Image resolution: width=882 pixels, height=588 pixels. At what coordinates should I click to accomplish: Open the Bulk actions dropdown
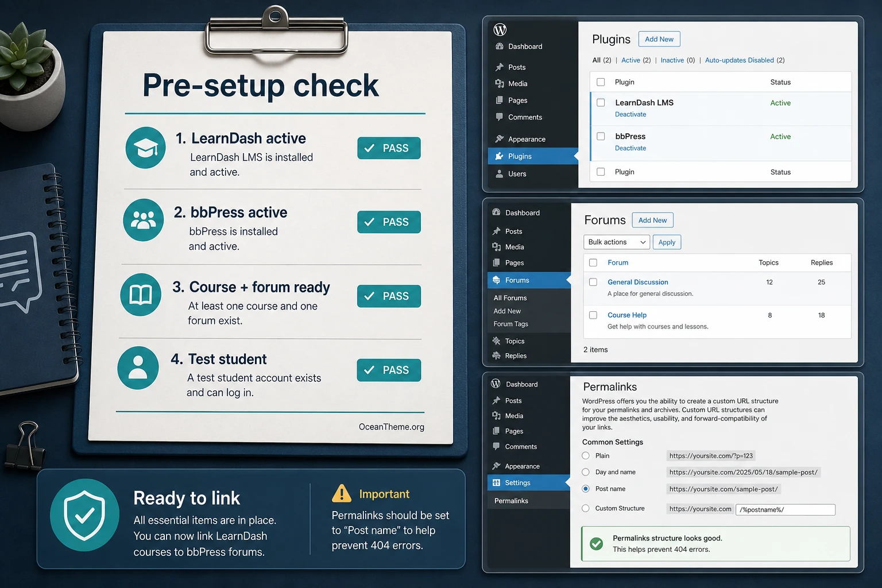click(617, 242)
